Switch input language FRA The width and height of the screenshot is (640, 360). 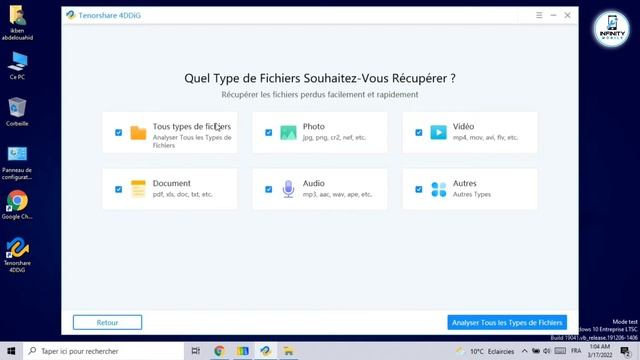[576, 351]
